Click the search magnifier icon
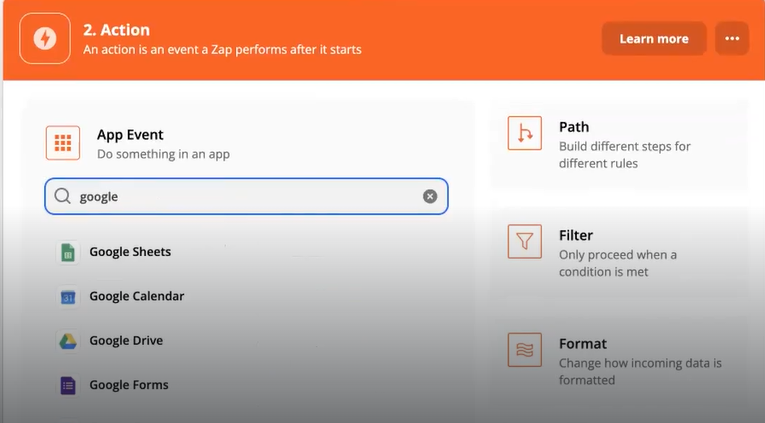Screen dimensions: 765x423 pyautogui.click(x=62, y=196)
